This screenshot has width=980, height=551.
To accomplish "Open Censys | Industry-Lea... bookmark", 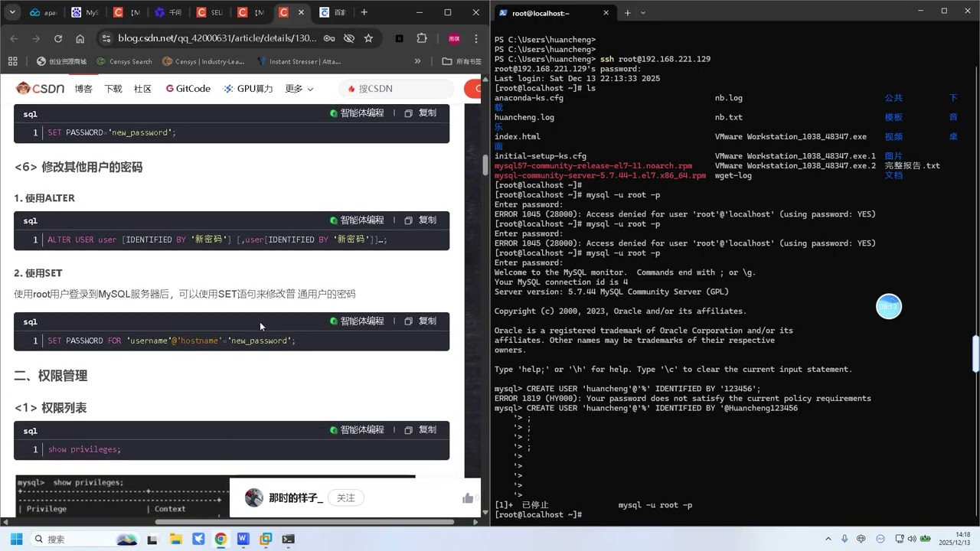I will tap(203, 61).
